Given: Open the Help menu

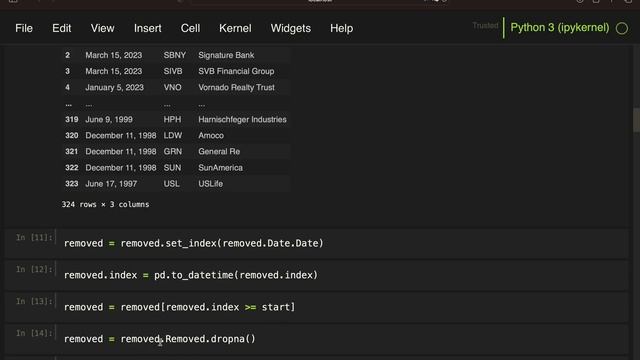Looking at the screenshot, I should (x=342, y=28).
